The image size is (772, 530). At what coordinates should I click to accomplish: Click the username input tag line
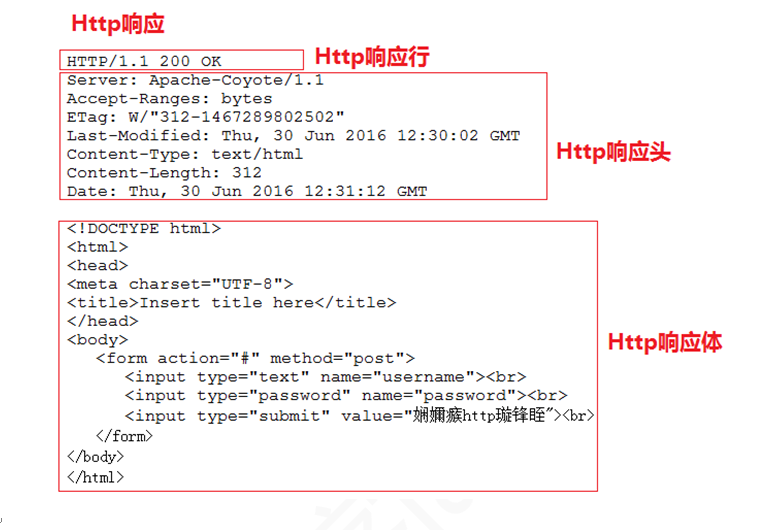point(325,377)
